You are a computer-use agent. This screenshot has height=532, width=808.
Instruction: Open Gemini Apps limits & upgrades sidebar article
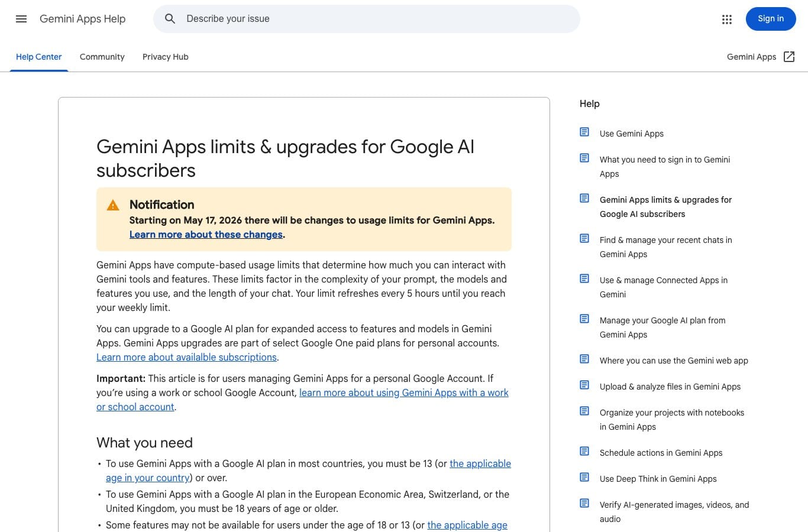665,207
